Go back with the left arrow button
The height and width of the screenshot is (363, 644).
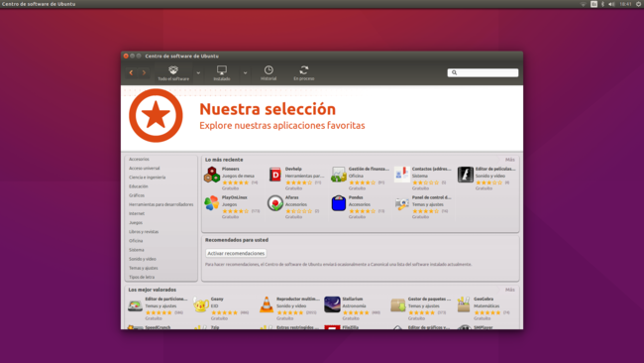tap(131, 72)
